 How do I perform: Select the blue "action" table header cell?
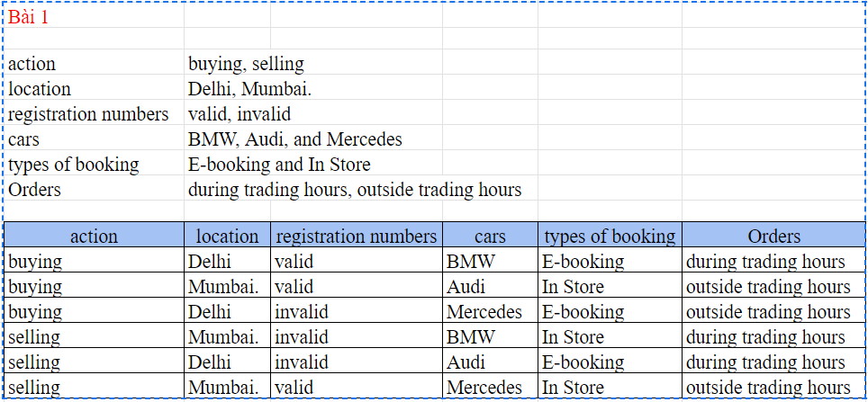(94, 236)
